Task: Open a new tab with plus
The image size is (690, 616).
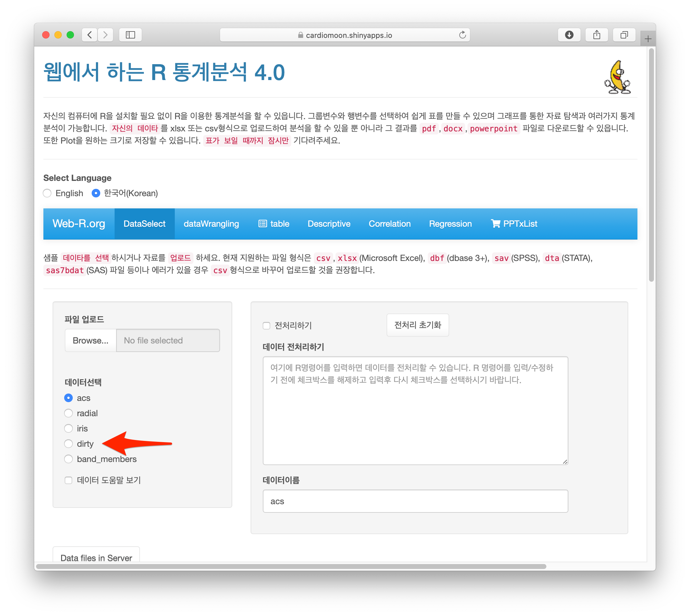Action: coord(648,39)
